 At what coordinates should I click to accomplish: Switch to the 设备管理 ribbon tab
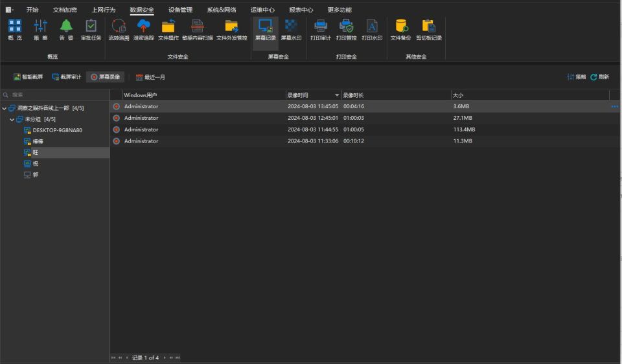pos(181,10)
